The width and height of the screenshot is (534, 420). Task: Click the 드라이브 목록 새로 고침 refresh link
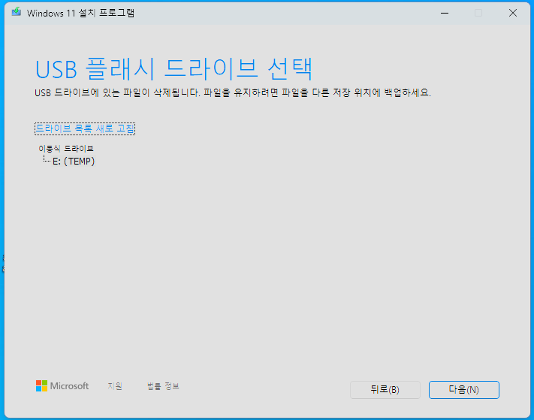click(x=84, y=128)
